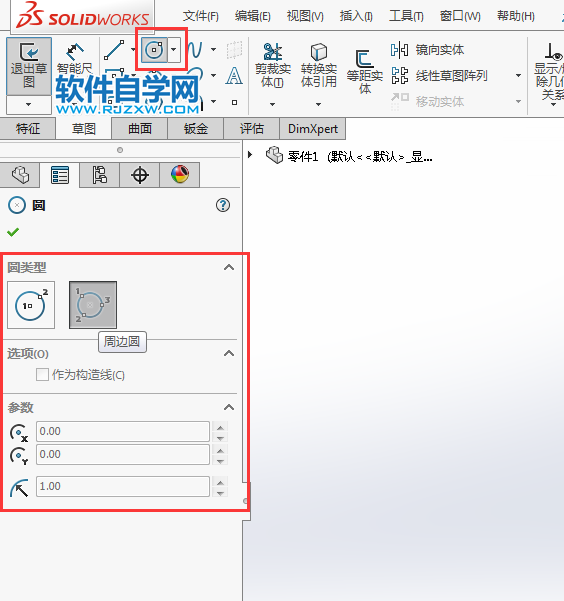Switch to the 草图 tab

pyautogui.click(x=84, y=128)
